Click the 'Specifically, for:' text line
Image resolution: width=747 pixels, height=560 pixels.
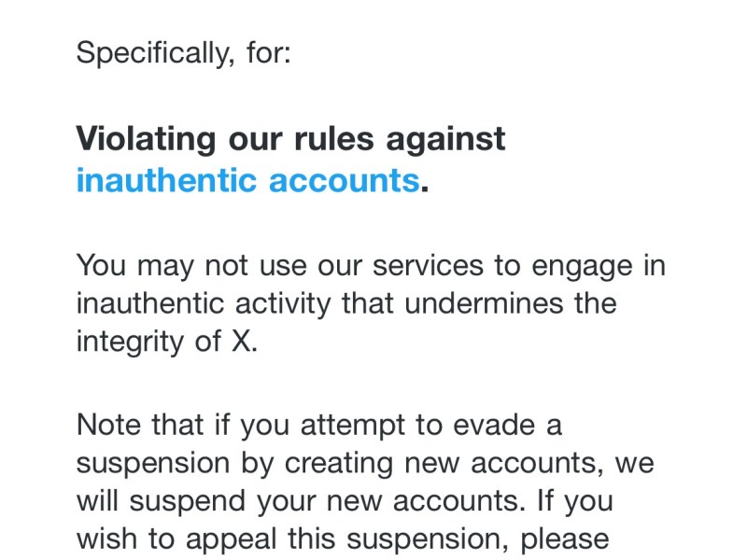coord(183,52)
